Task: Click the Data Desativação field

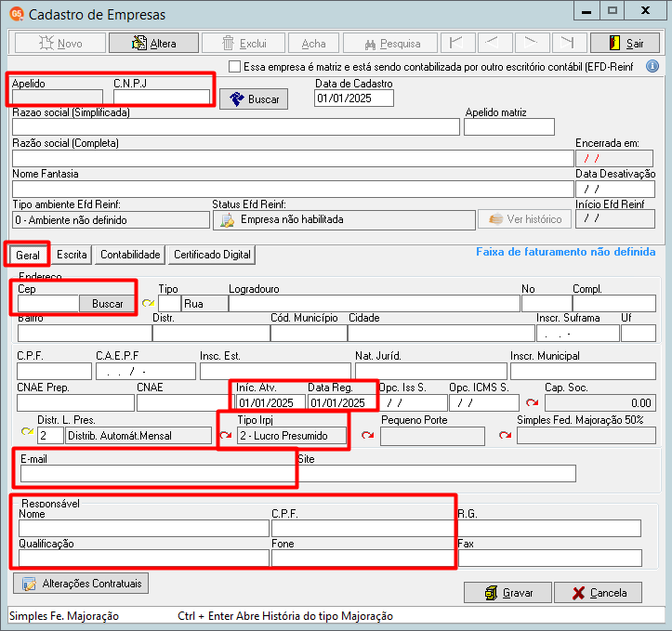Action: 615,189
